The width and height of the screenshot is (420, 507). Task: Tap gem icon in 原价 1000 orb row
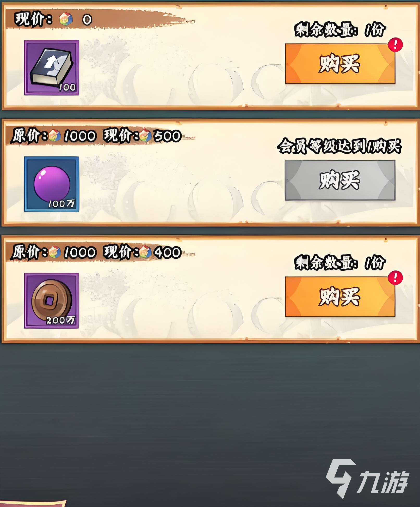(55, 136)
